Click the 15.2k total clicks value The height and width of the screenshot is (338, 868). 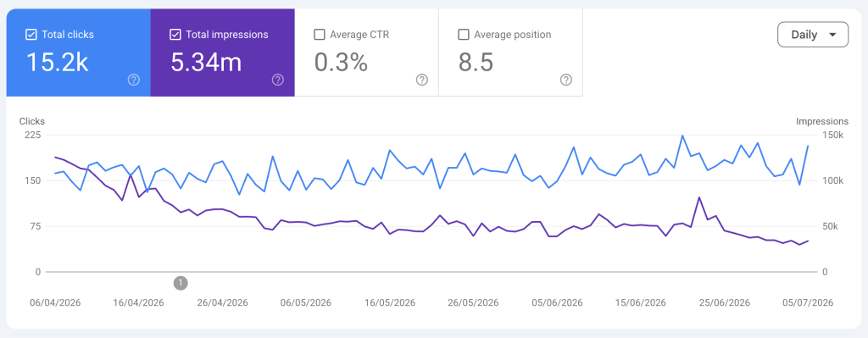tap(57, 63)
